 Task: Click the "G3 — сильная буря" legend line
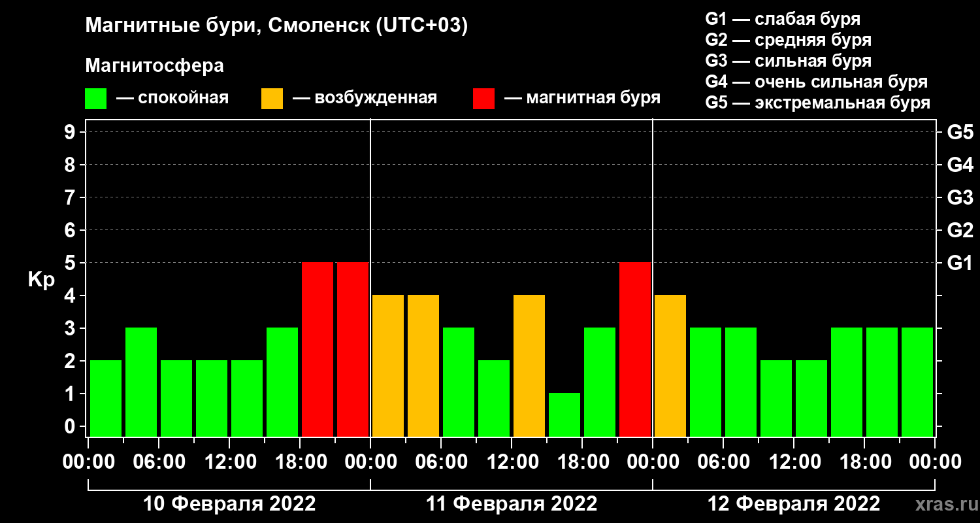[788, 61]
